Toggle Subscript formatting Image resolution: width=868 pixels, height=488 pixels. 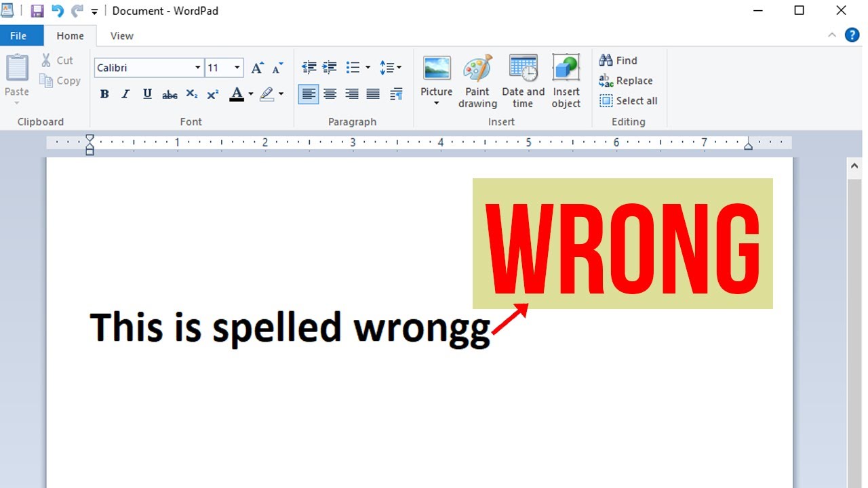tap(191, 94)
